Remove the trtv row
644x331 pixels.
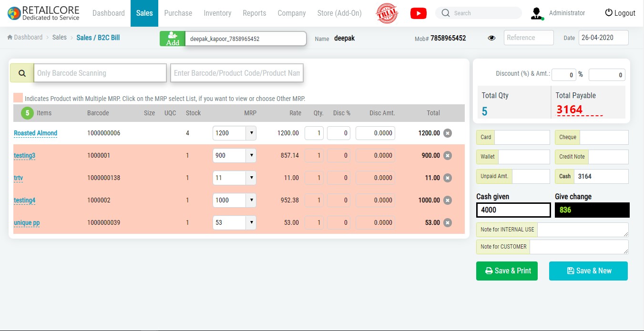(x=447, y=178)
